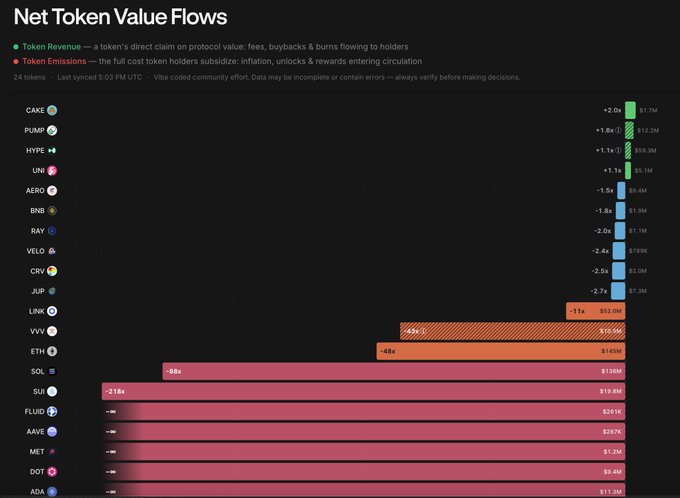Click the UNI token logo icon
The width and height of the screenshot is (680, 498).
click(52, 170)
